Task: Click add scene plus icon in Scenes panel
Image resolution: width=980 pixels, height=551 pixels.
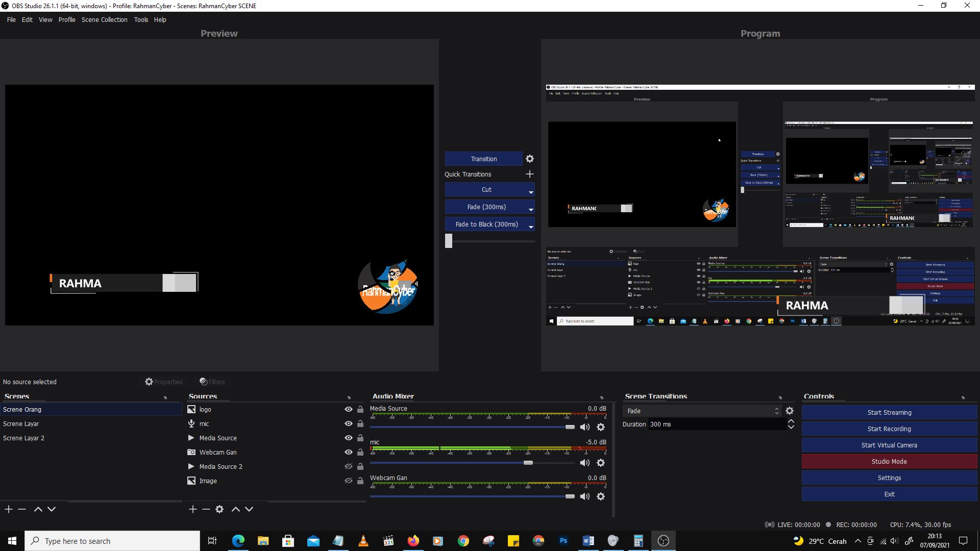Action: coord(9,509)
